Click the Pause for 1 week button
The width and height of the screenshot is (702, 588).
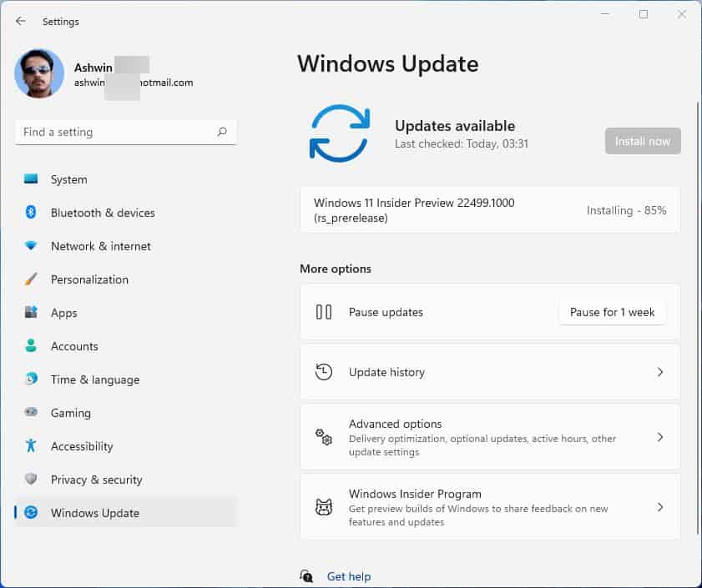tap(612, 312)
